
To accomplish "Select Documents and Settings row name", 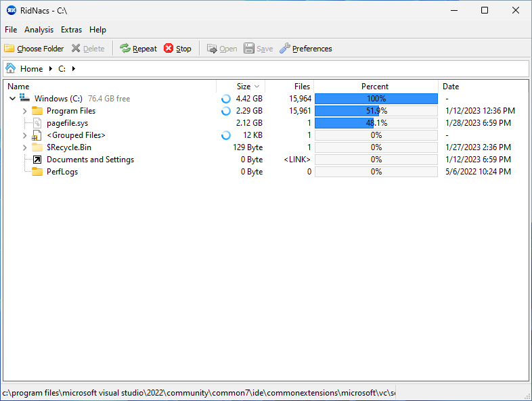I will tap(90, 160).
